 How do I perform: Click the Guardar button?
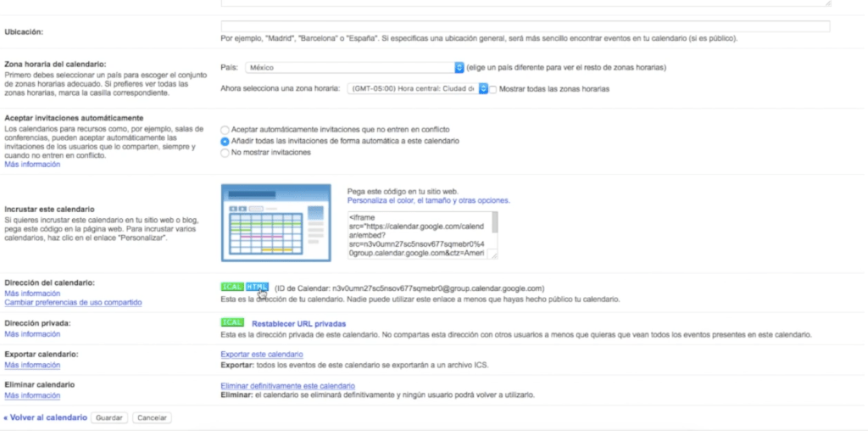click(x=109, y=417)
